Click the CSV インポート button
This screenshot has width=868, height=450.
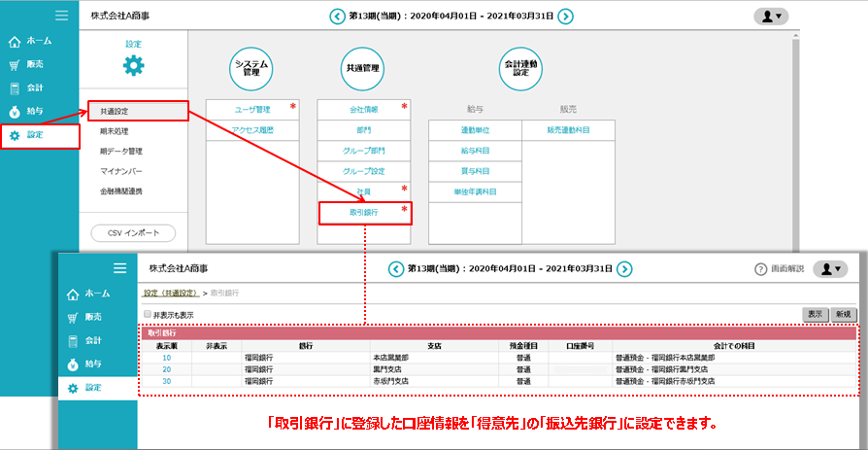(x=132, y=233)
